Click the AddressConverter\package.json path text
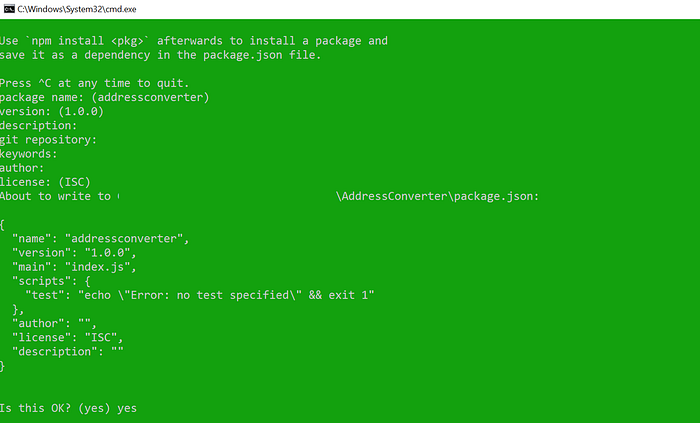Screen dimensions: 700x423 [438, 196]
